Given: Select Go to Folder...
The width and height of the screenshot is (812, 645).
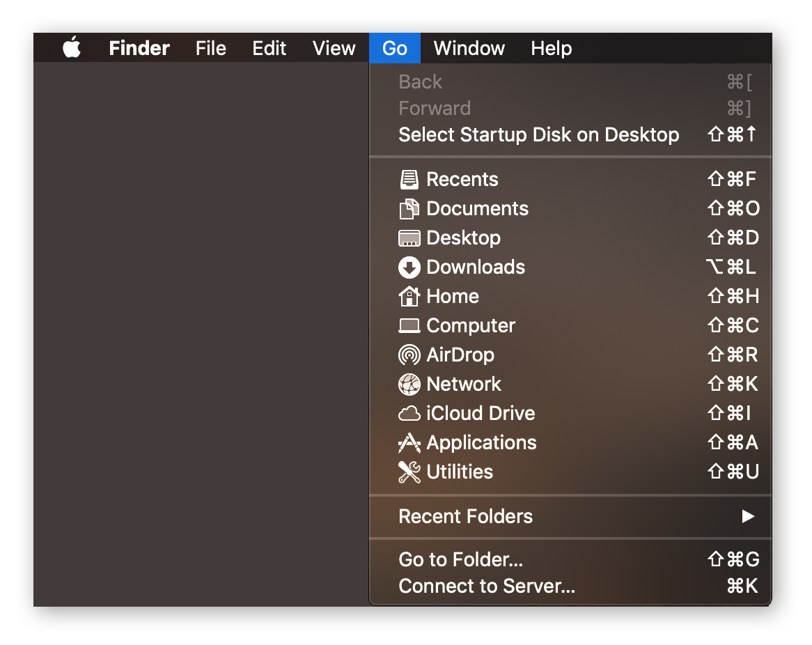Looking at the screenshot, I should coord(460,559).
